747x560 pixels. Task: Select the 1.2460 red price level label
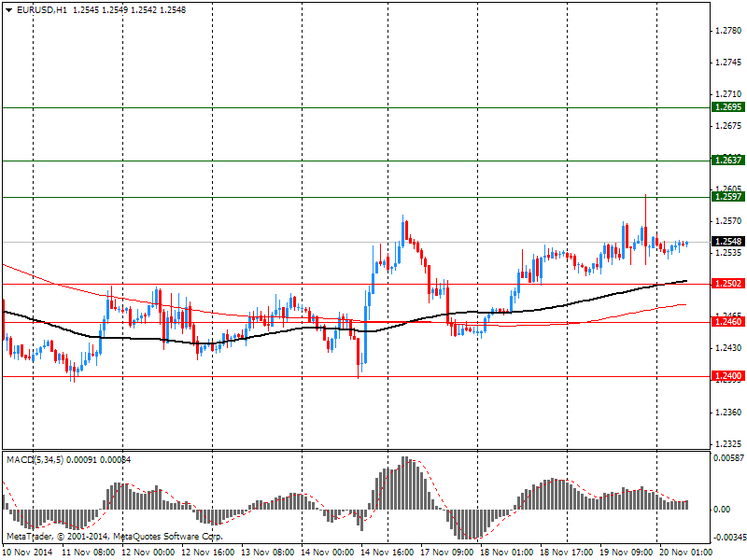(728, 322)
